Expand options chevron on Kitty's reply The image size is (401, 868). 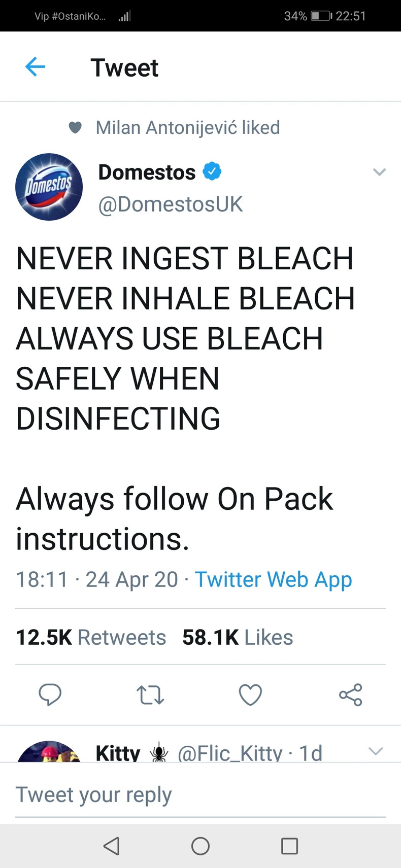click(x=375, y=751)
